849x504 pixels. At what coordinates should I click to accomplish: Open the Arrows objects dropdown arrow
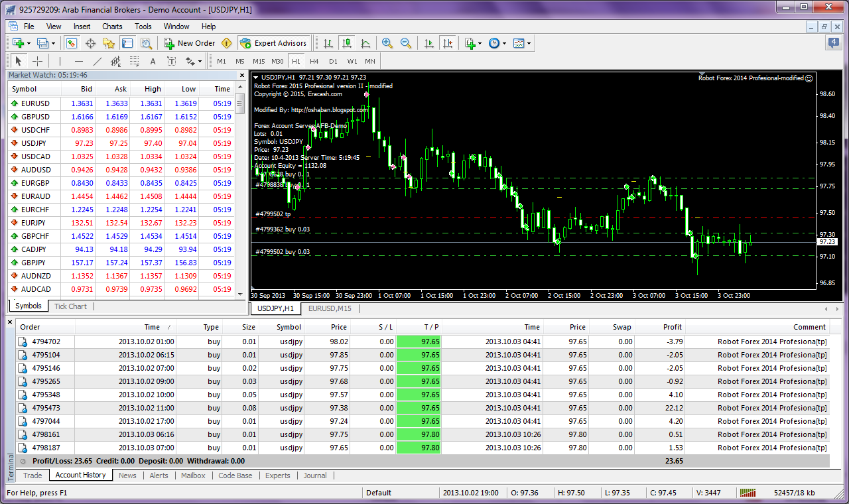pyautogui.click(x=200, y=61)
